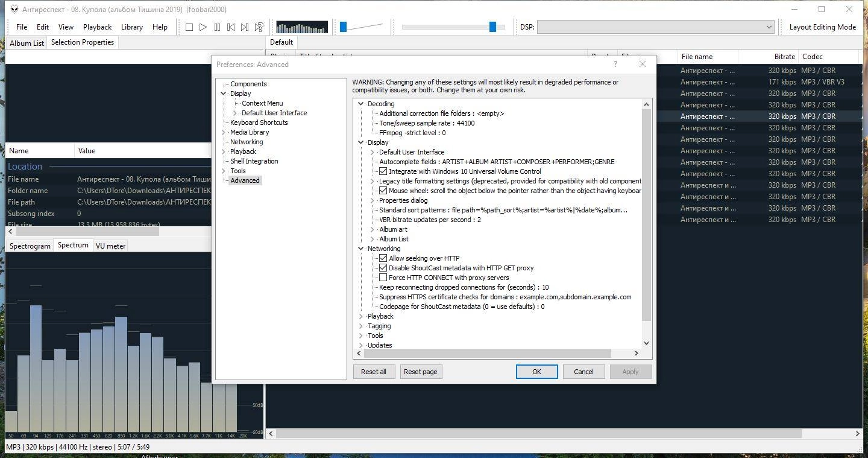Expand Properties dialog settings

click(373, 200)
